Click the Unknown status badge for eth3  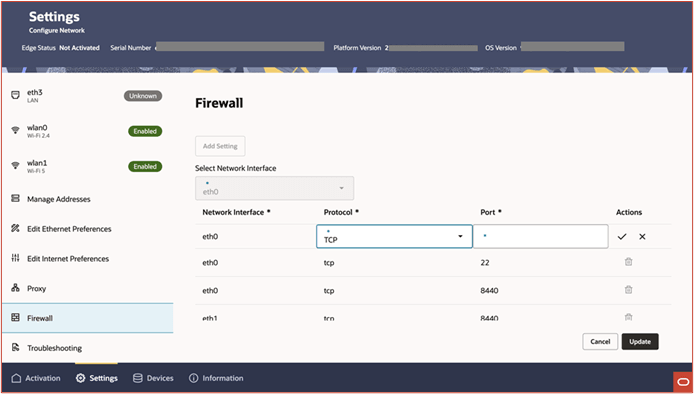143,96
